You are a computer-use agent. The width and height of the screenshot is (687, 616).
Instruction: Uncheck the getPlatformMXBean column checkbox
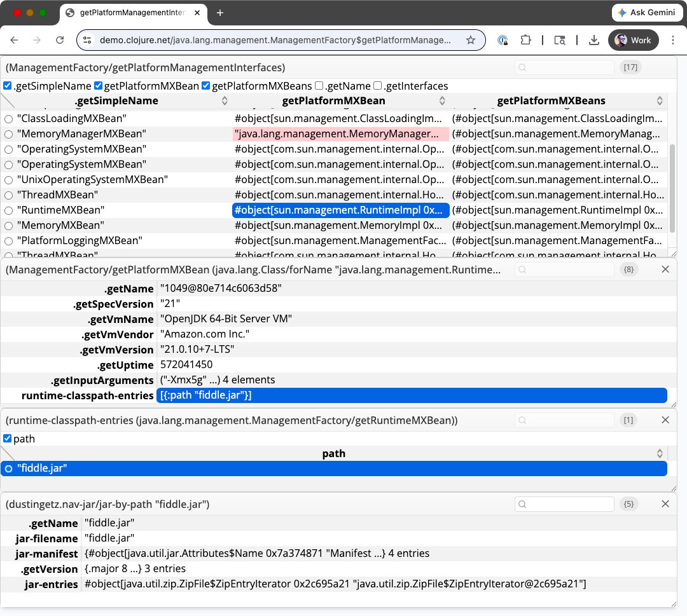[98, 85]
